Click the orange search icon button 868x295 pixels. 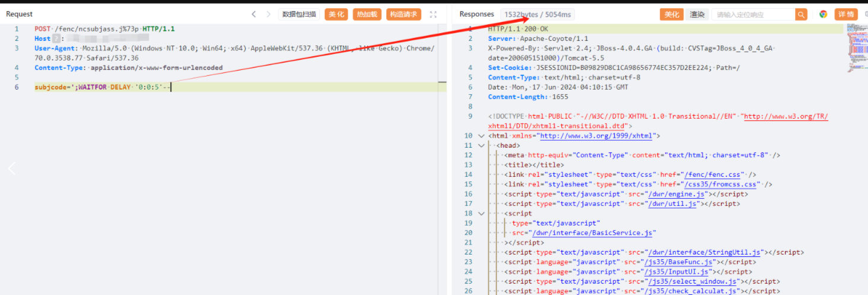[x=801, y=15]
